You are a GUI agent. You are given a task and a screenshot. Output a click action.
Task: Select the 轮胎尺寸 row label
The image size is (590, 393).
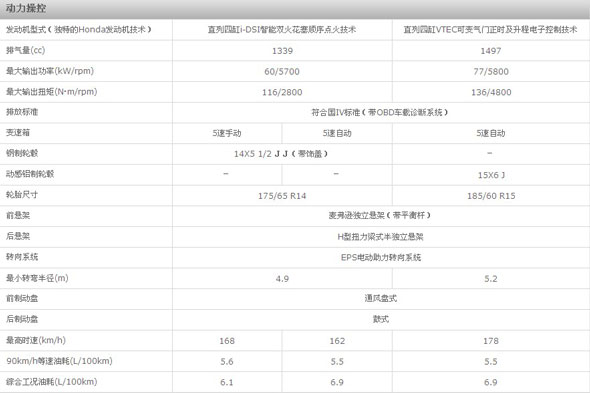click(22, 195)
